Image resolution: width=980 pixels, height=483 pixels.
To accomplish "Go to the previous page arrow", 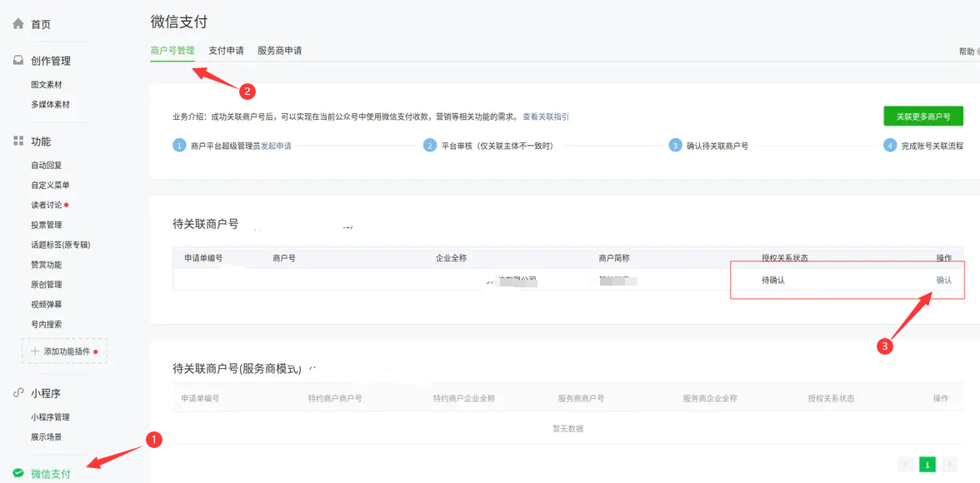I will pos(905,464).
